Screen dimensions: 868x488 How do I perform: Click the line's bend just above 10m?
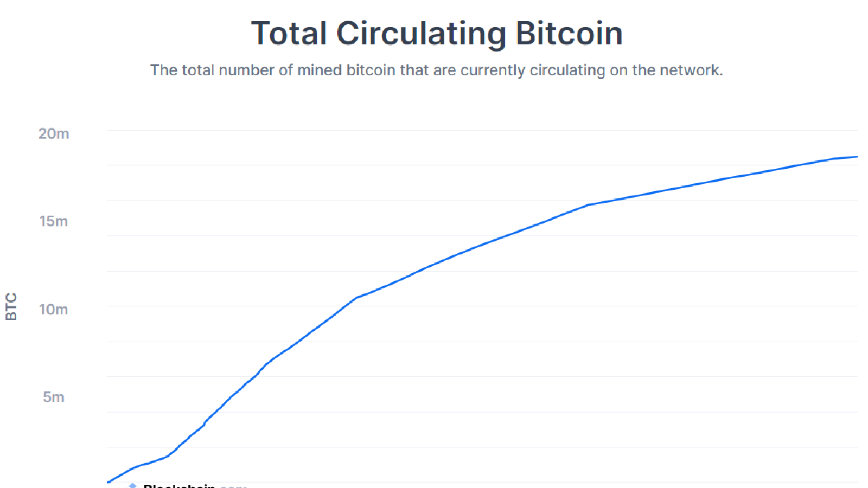point(358,297)
